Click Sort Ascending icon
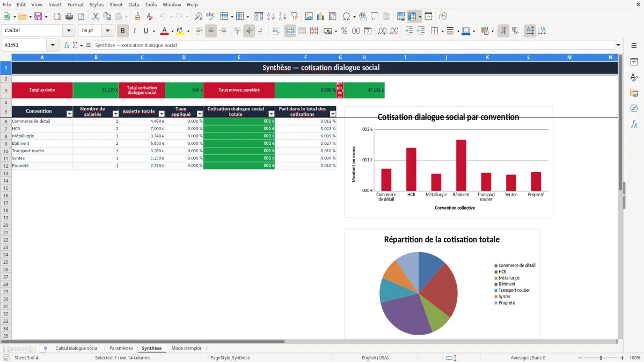The width and height of the screenshot is (644, 362). (270, 17)
